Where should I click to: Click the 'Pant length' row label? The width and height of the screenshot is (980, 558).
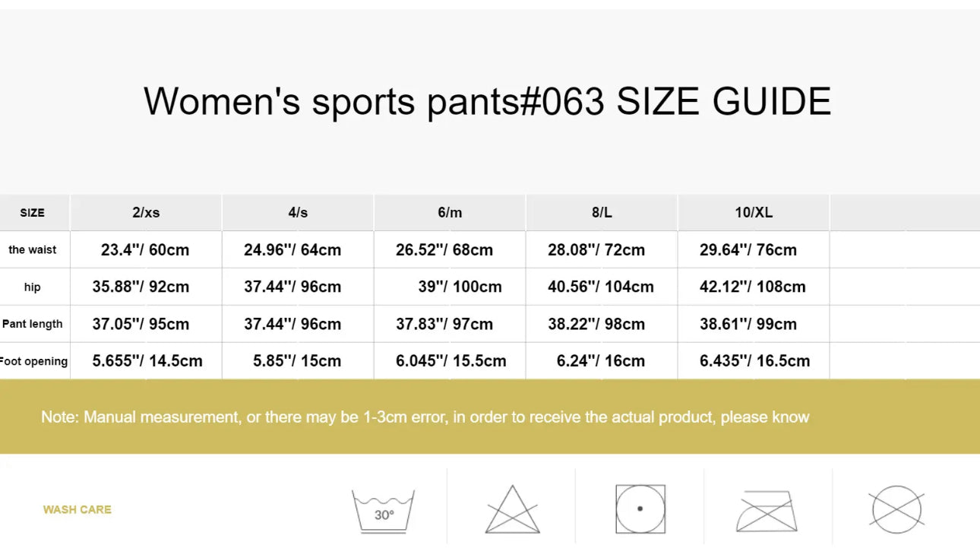click(x=33, y=324)
